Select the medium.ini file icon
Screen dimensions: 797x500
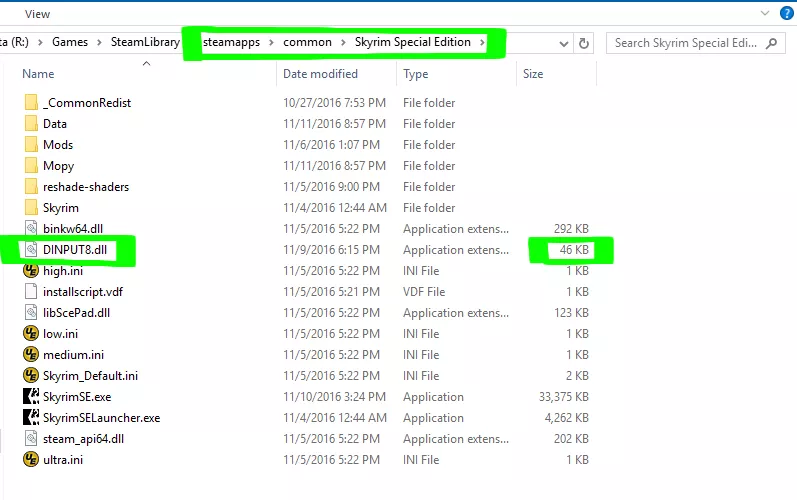click(x=31, y=355)
